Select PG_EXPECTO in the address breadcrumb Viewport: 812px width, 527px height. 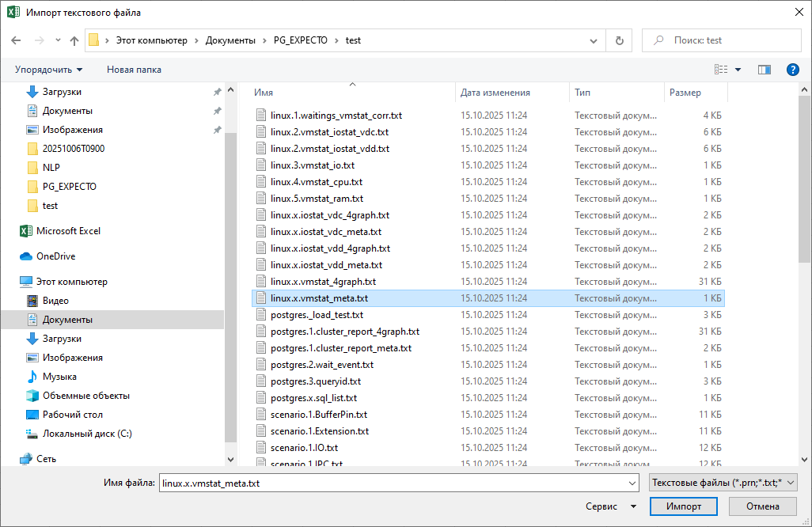[301, 40]
